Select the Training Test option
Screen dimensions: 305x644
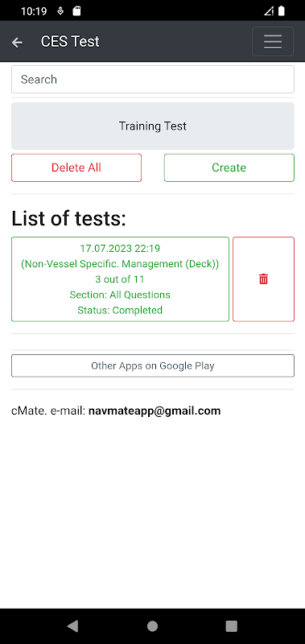[153, 126]
